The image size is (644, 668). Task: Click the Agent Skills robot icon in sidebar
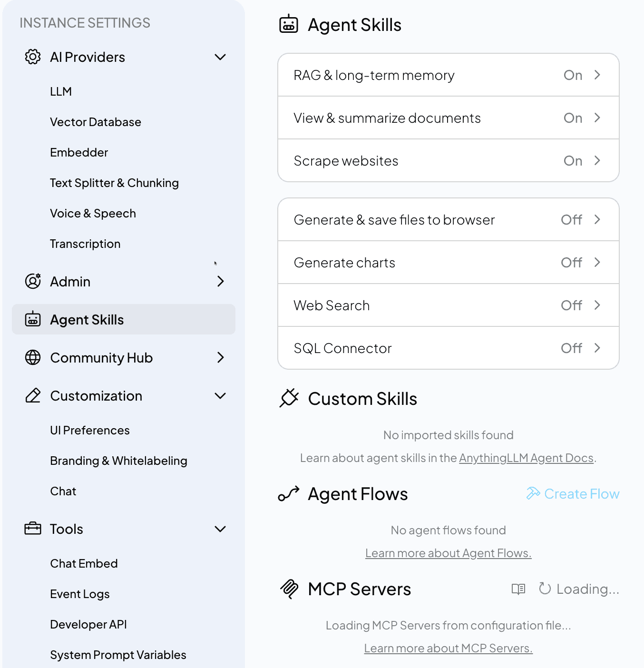click(x=33, y=319)
